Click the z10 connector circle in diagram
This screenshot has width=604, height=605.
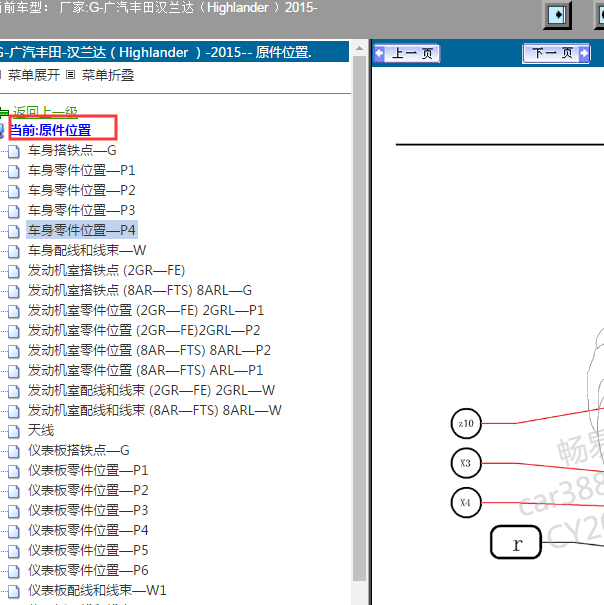466,424
